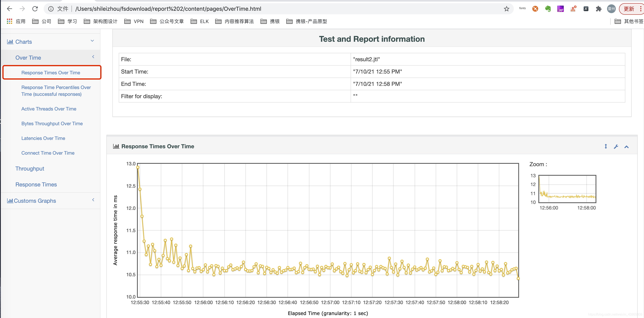Open chart settings with the wrench icon
Image resolution: width=644 pixels, height=318 pixels.
click(x=616, y=147)
